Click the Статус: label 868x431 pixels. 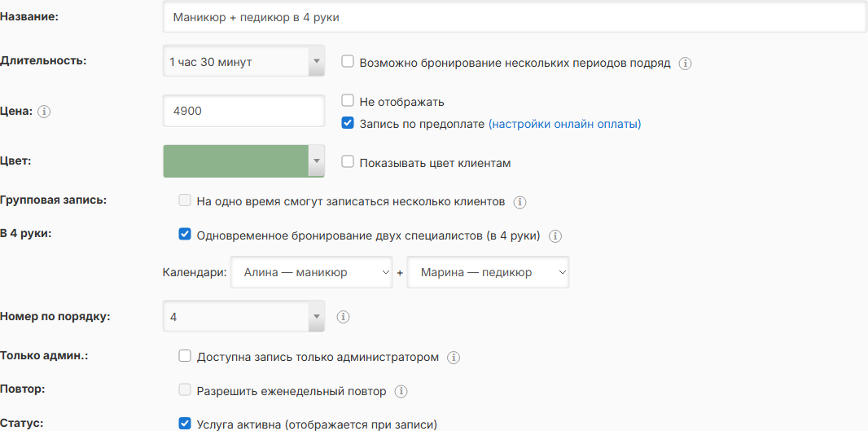coord(21,423)
